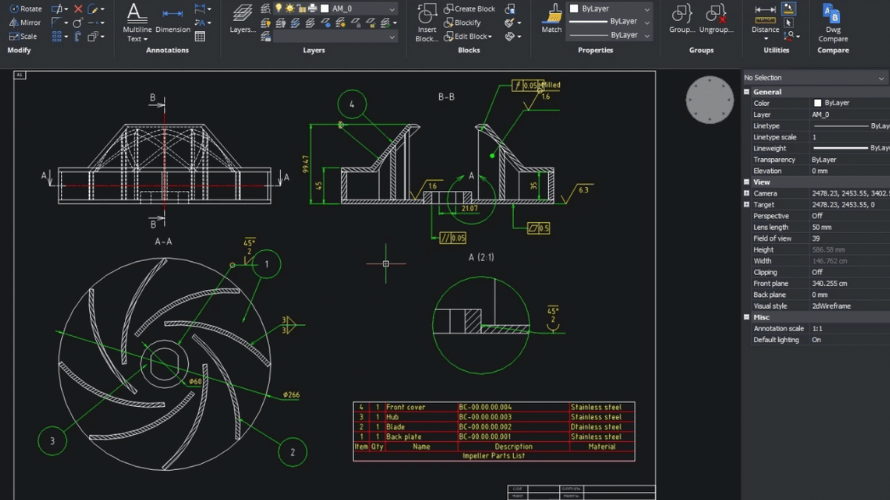This screenshot has width=890, height=500.
Task: Click the Match properties brush
Action: tap(552, 19)
